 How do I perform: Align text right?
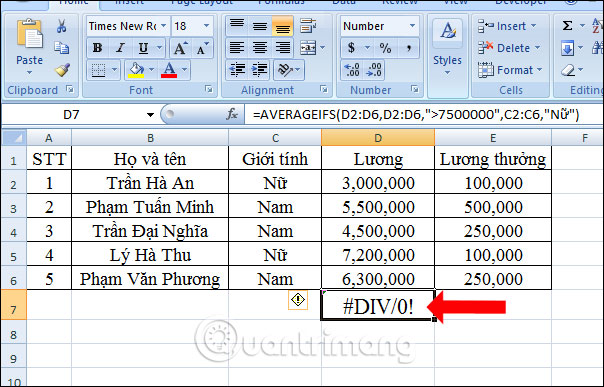coord(282,48)
